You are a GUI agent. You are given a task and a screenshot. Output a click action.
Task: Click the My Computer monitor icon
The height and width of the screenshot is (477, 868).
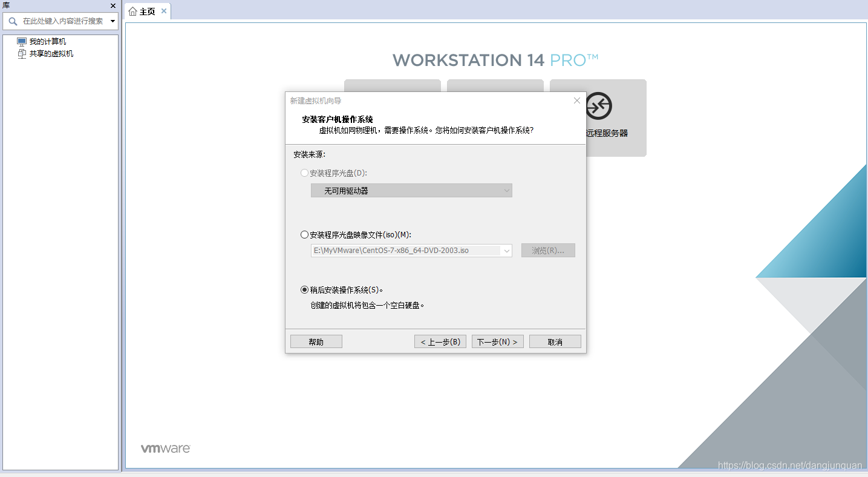(x=22, y=42)
